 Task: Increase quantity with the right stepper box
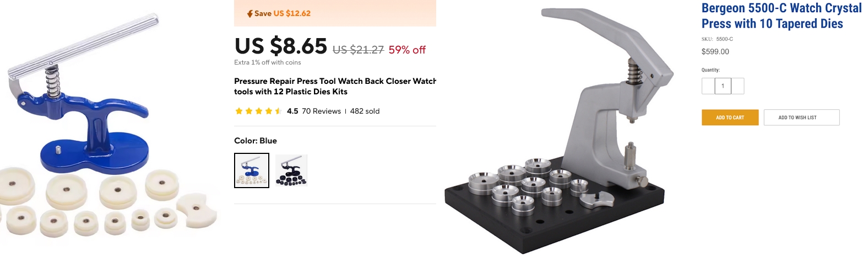737,86
